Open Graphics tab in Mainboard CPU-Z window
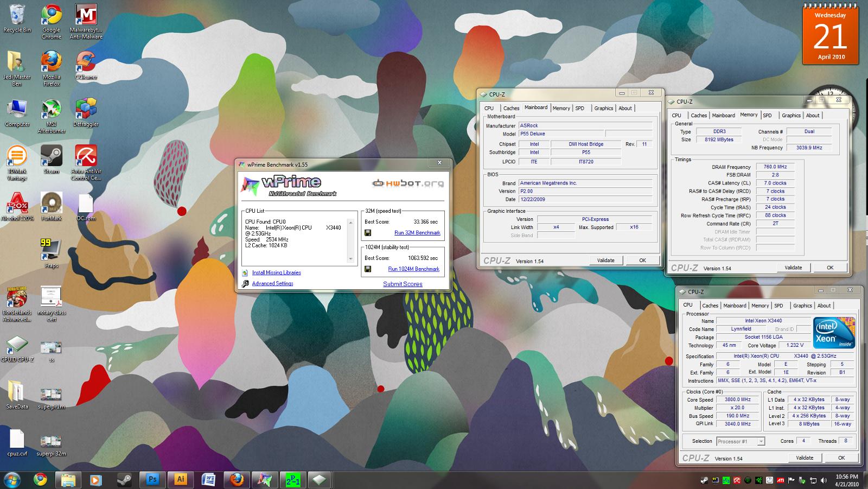 tap(603, 108)
